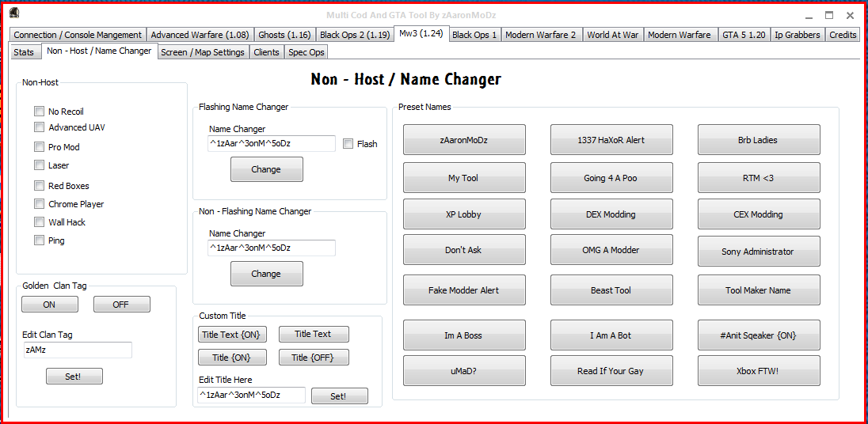Click Set! beside Edit Title field
Viewport: 868px width, 424px height.
point(339,396)
